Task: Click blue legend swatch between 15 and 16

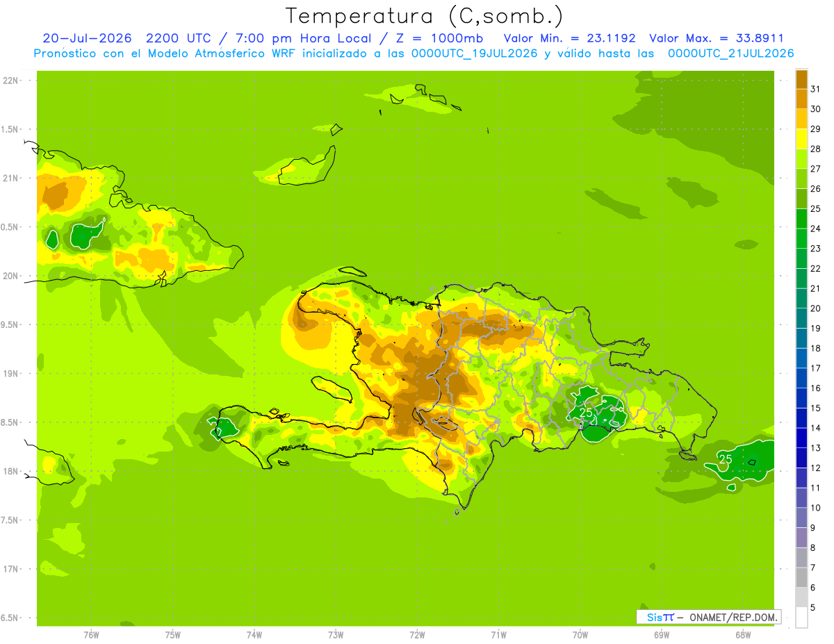Action: [801, 398]
